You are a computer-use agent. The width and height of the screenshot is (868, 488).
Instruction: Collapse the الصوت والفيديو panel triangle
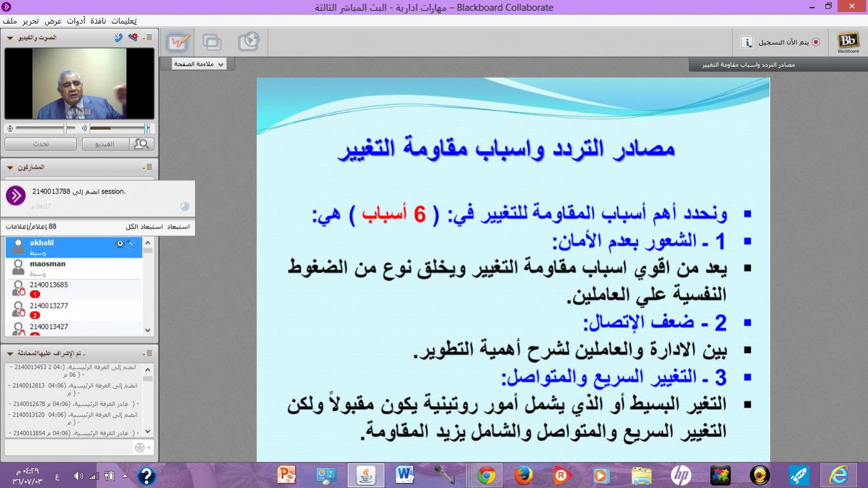10,38
